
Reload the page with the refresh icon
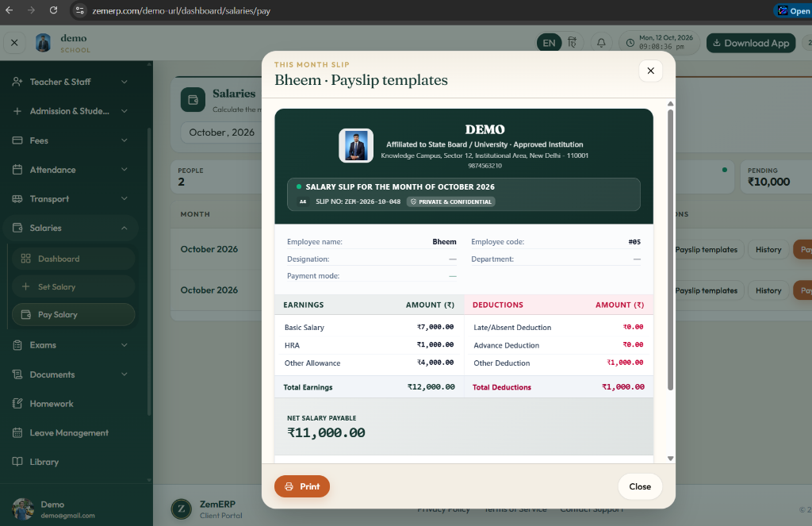click(x=53, y=10)
